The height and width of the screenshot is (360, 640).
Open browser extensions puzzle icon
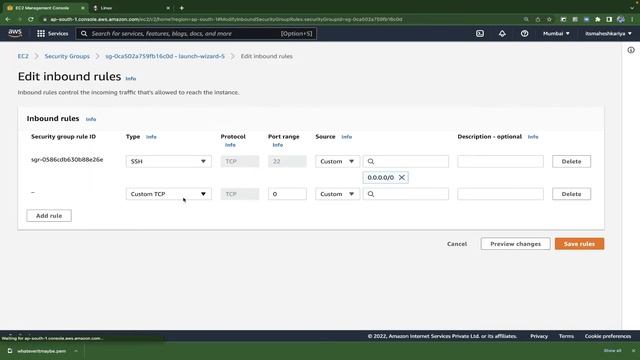pos(598,19)
